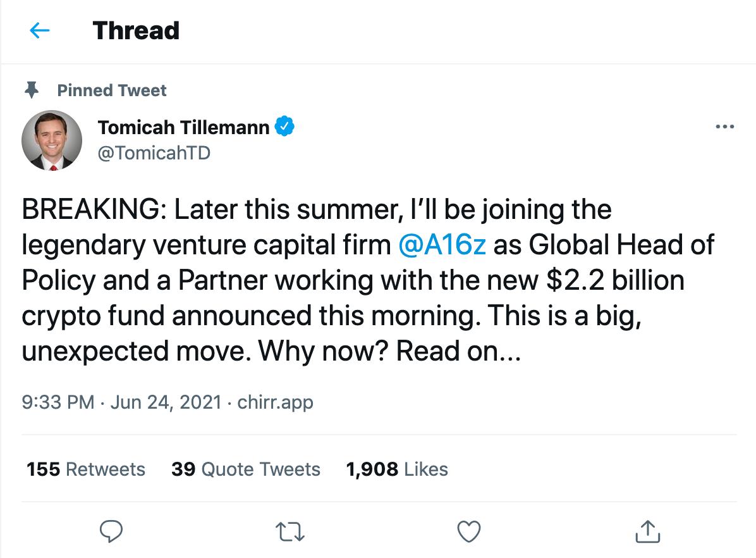
Task: Click the back arrow icon
Action: pos(39,30)
